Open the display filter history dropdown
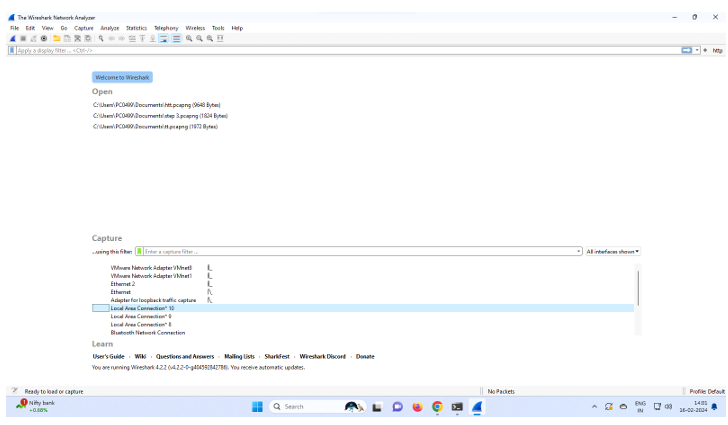Screen dimensions: 728x425 click(x=697, y=50)
